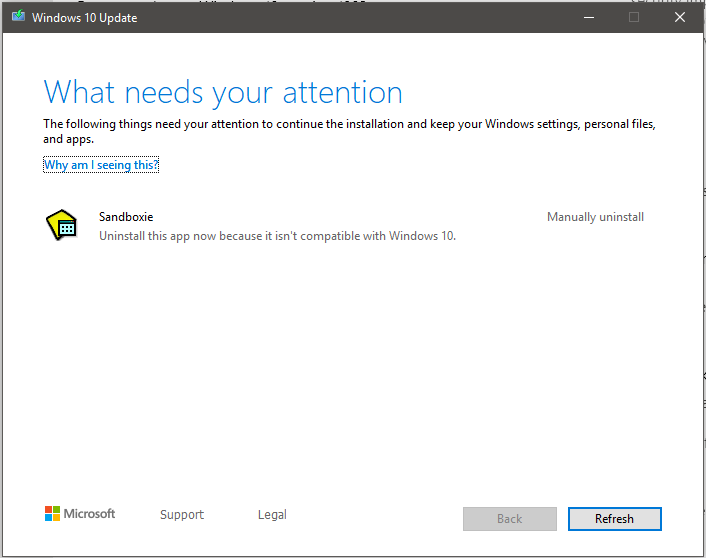
Task: Click the 'Windows 10 Update' title text
Action: [85, 18]
